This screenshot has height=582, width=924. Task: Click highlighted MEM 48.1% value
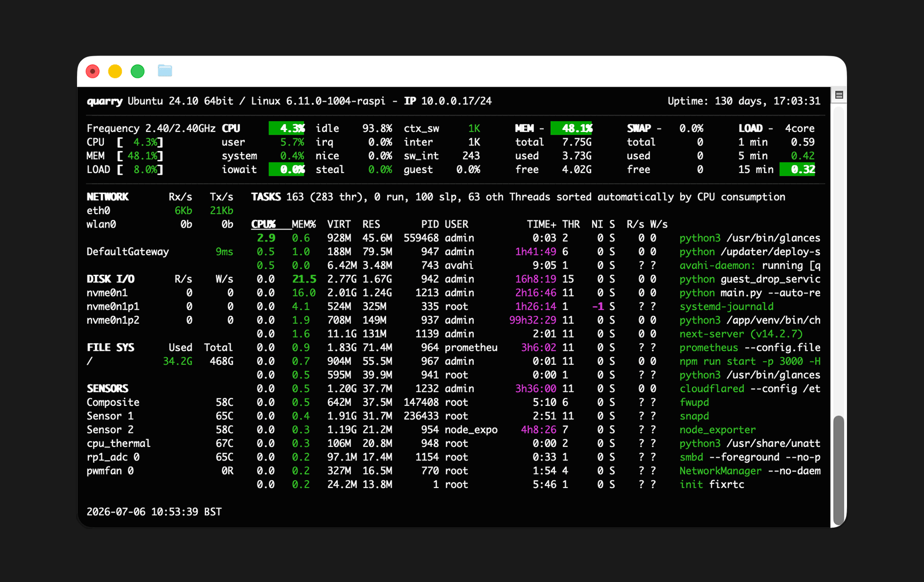(x=571, y=128)
